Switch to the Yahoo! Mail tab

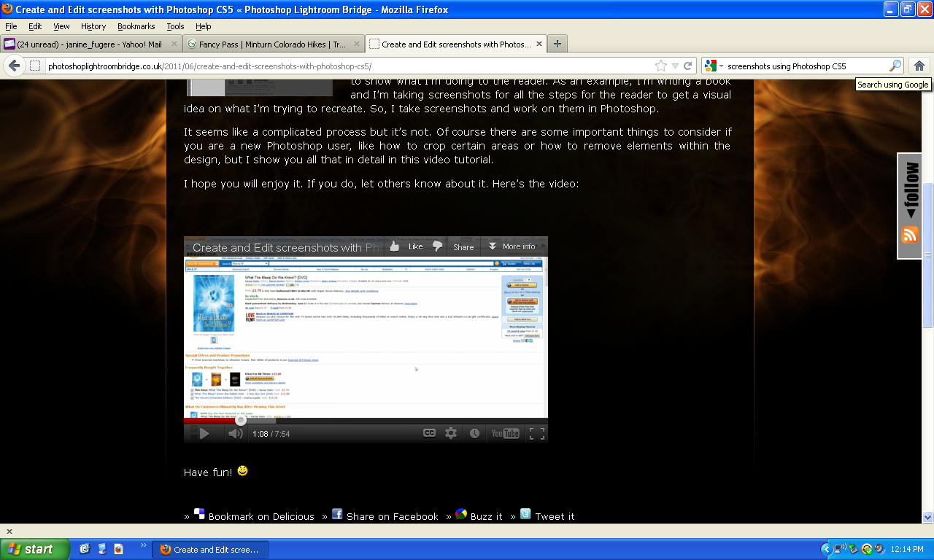pyautogui.click(x=90, y=44)
